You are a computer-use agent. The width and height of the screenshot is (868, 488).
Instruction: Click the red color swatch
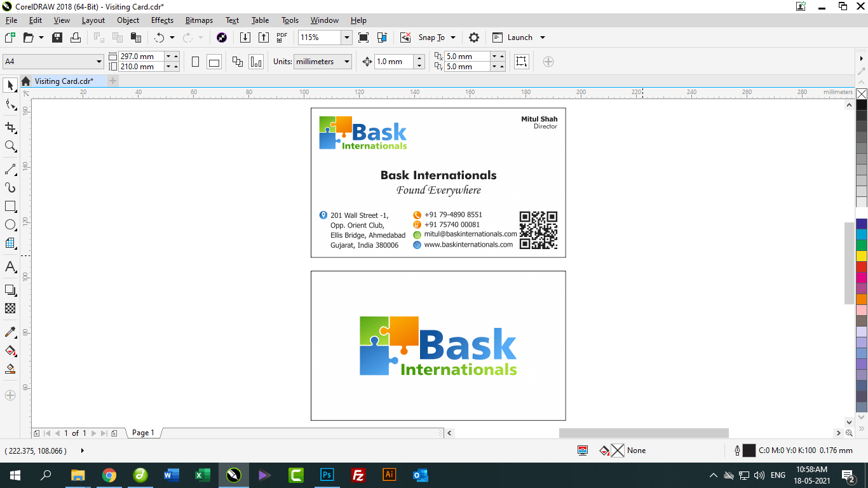pyautogui.click(x=862, y=267)
